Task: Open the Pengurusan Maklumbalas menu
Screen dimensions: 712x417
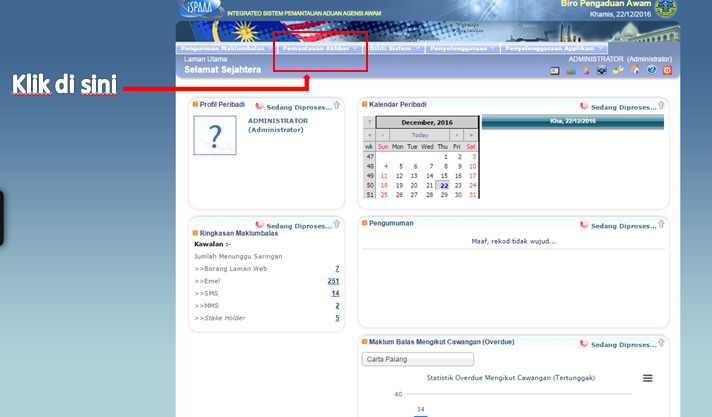Action: pyautogui.click(x=226, y=48)
